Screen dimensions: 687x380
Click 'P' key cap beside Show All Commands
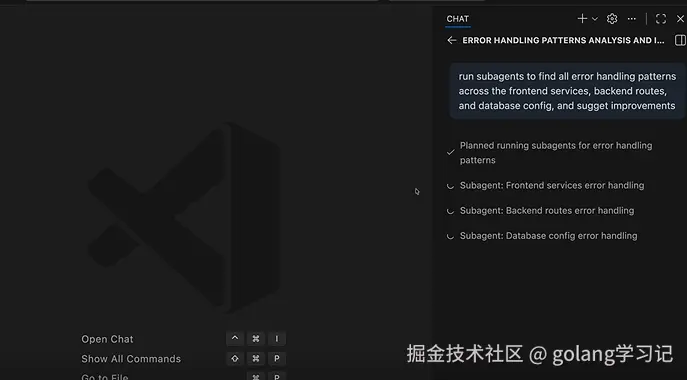pos(276,359)
